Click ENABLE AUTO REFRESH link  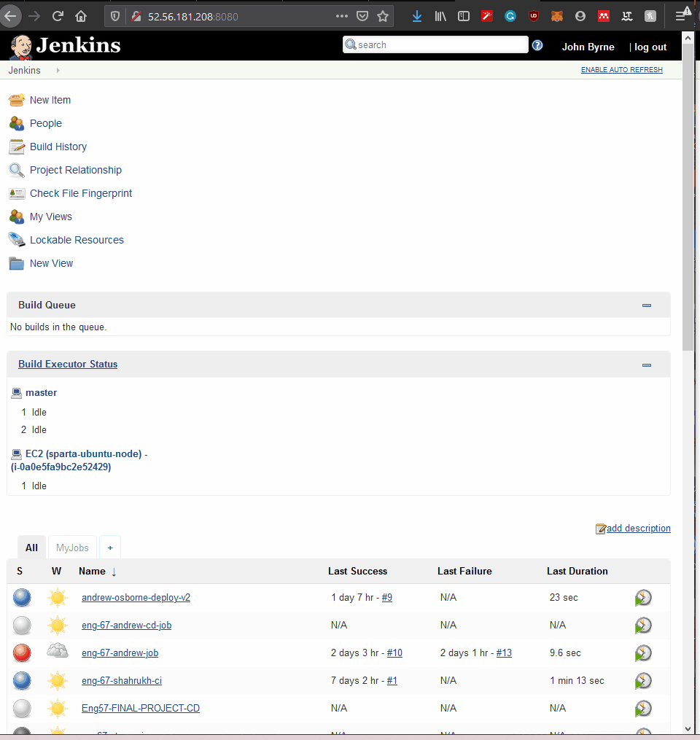[x=622, y=70]
